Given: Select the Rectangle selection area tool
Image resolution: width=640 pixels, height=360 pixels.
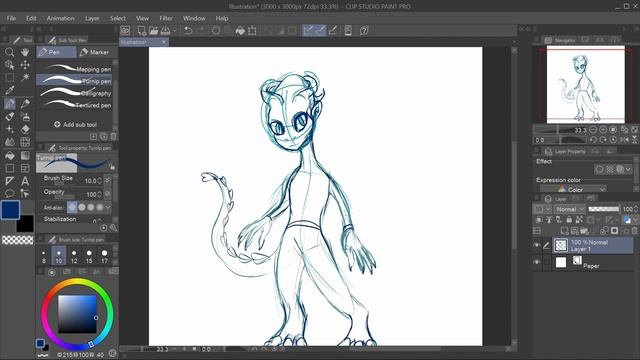Looking at the screenshot, I should click(9, 78).
